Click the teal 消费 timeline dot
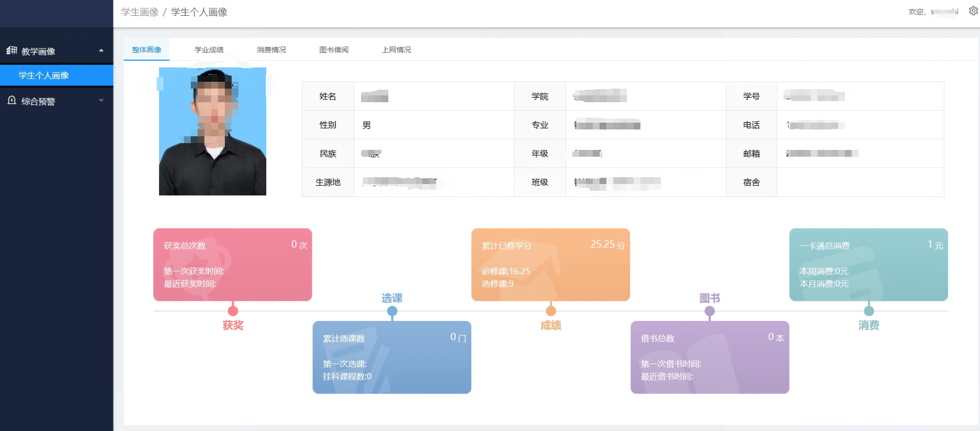The width and height of the screenshot is (980, 431). pos(869,311)
